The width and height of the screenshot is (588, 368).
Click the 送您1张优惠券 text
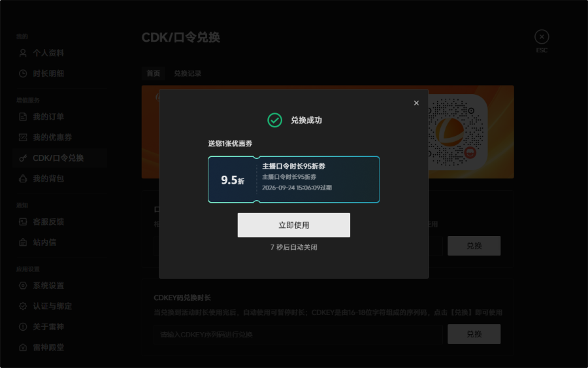[230, 143]
